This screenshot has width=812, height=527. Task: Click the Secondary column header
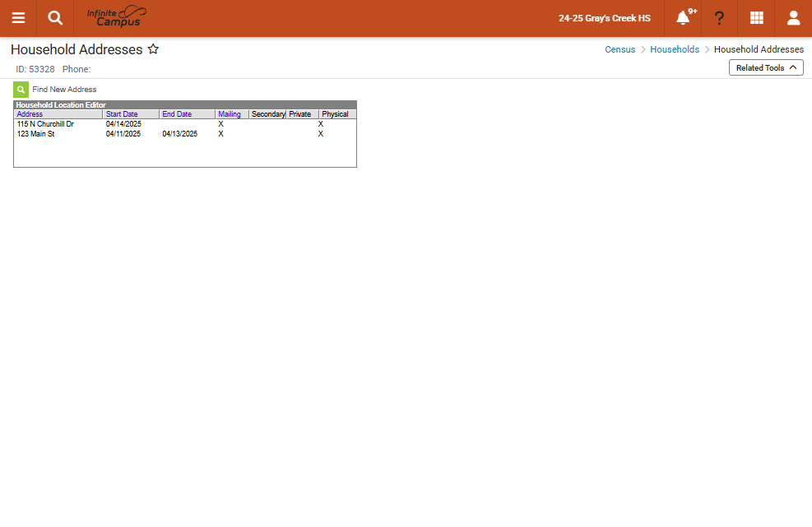tap(267, 114)
